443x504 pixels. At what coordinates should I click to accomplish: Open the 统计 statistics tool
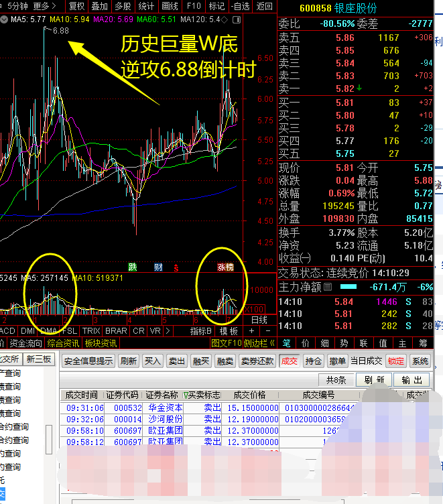point(146,6)
